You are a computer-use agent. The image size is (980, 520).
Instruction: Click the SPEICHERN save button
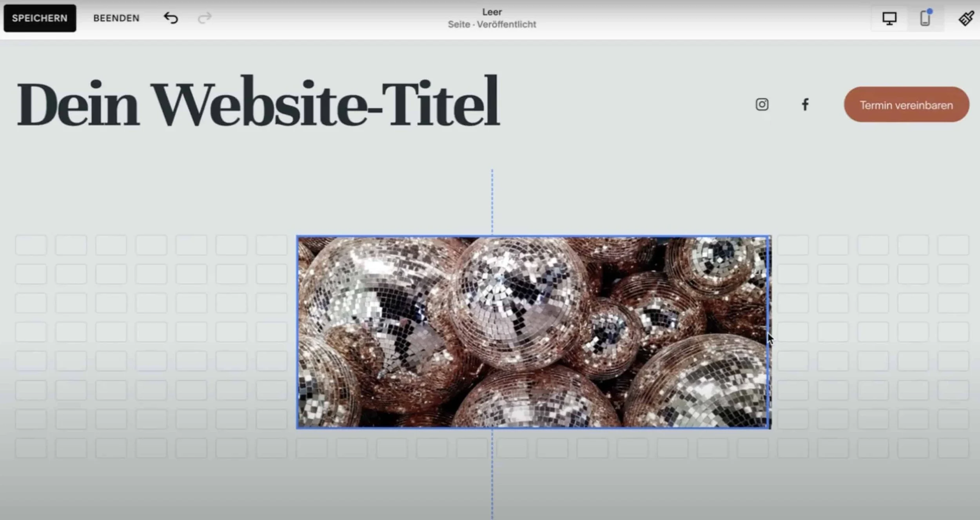[x=40, y=18]
